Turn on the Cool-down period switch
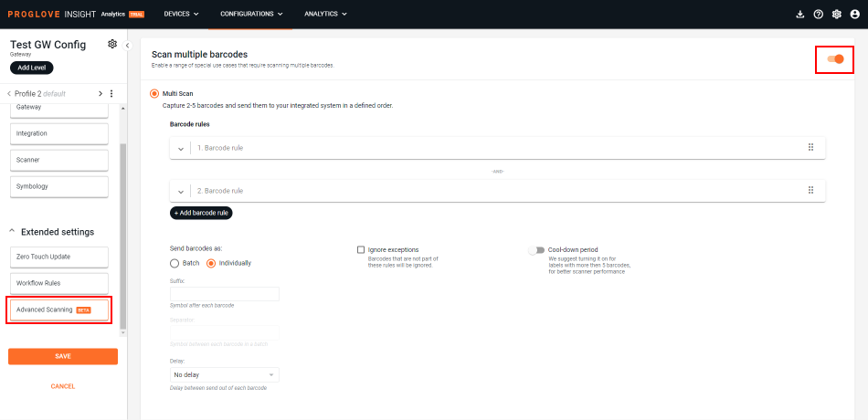The height and width of the screenshot is (420, 868). coord(535,249)
